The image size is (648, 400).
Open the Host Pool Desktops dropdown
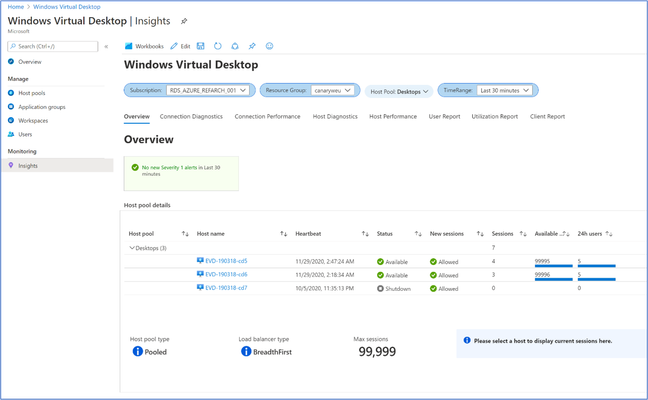pyautogui.click(x=399, y=92)
